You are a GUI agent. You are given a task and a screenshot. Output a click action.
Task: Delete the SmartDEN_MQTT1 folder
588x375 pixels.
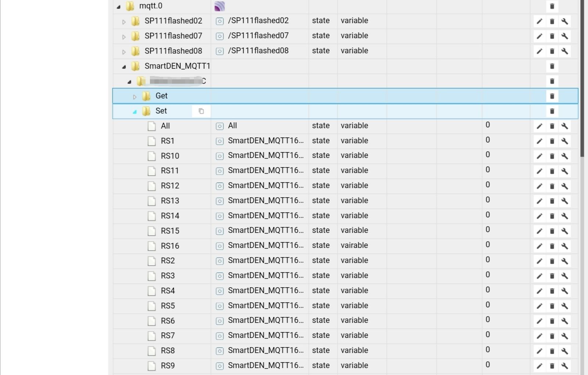552,66
